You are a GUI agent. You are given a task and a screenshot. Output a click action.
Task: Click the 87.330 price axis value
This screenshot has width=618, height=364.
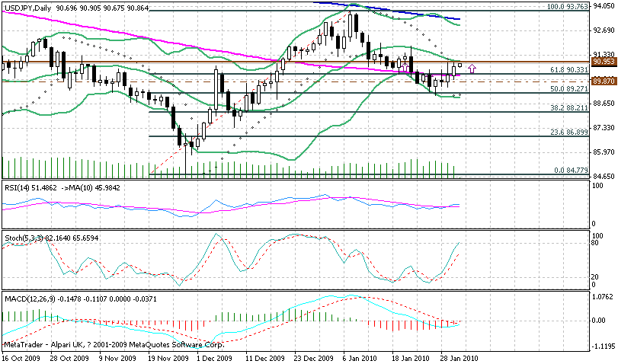pyautogui.click(x=604, y=128)
